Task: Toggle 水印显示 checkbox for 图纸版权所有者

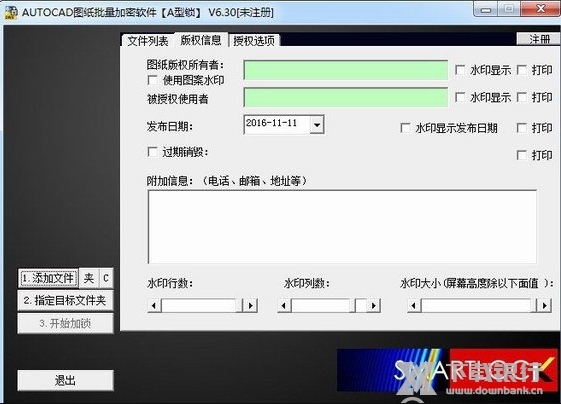Action: (x=460, y=69)
